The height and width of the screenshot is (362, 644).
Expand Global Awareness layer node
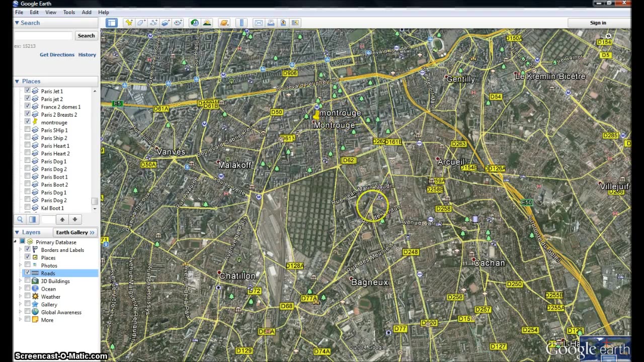tap(21, 312)
